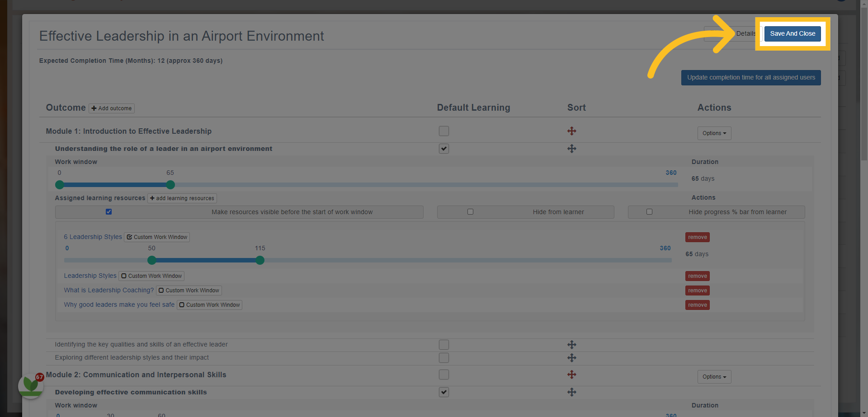Check Default Learning for Identifying the key qualities
The image size is (868, 417).
pos(444,345)
